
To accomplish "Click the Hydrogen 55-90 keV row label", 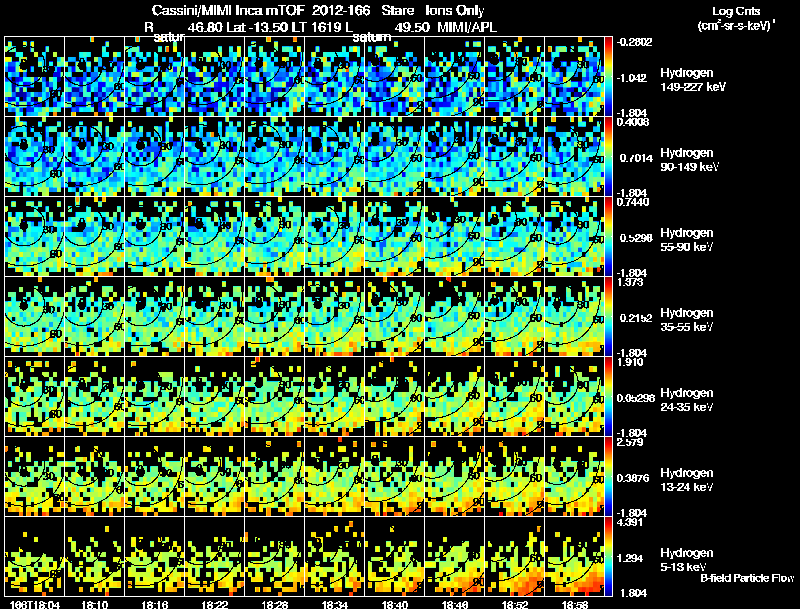I will tap(687, 240).
